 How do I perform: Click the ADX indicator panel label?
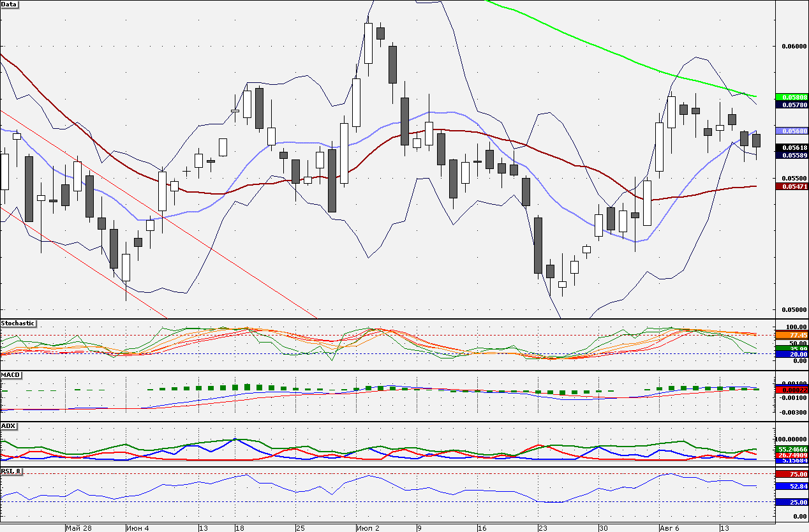pyautogui.click(x=8, y=425)
